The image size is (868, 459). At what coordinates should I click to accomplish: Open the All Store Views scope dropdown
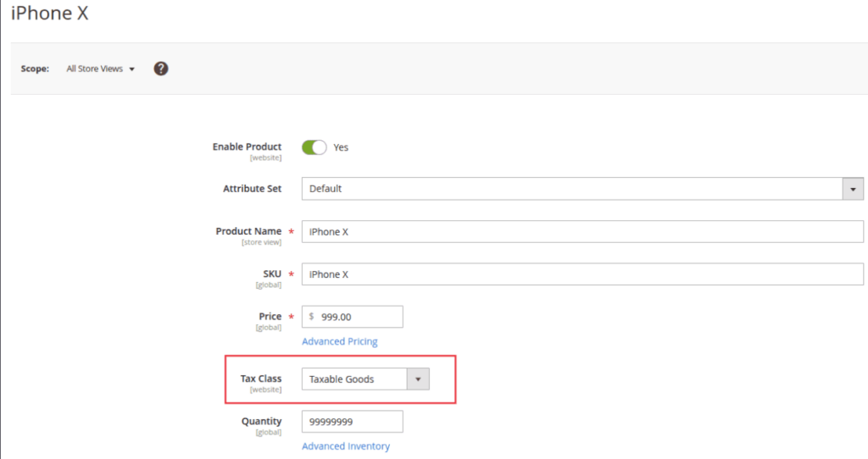point(100,69)
